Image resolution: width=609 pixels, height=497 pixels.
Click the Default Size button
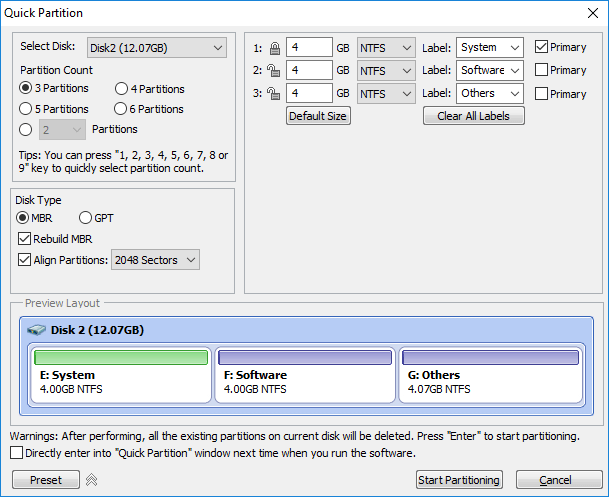(318, 116)
